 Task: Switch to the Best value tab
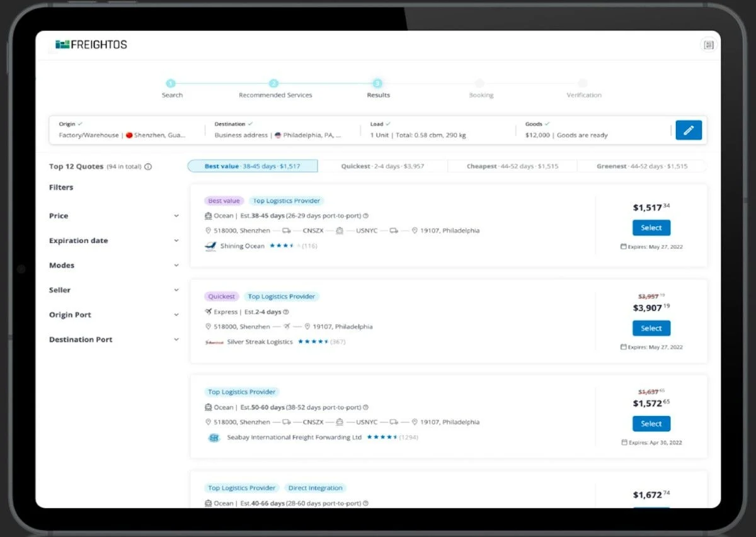tap(253, 166)
